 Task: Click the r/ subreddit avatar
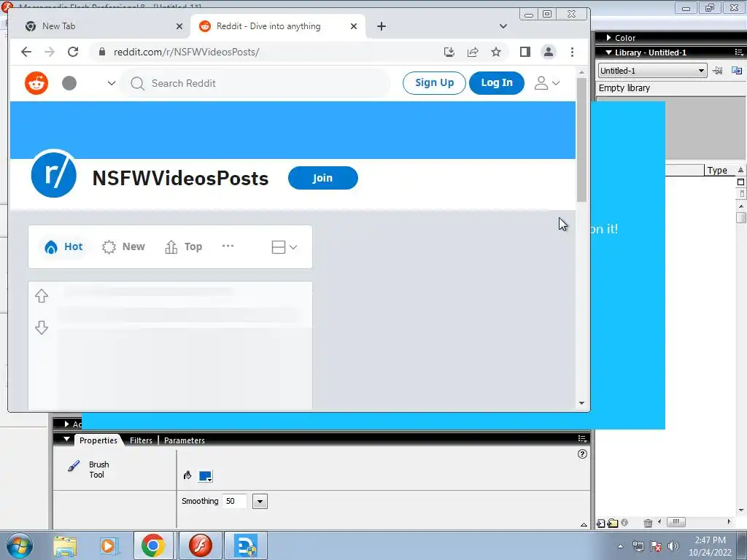(x=53, y=174)
